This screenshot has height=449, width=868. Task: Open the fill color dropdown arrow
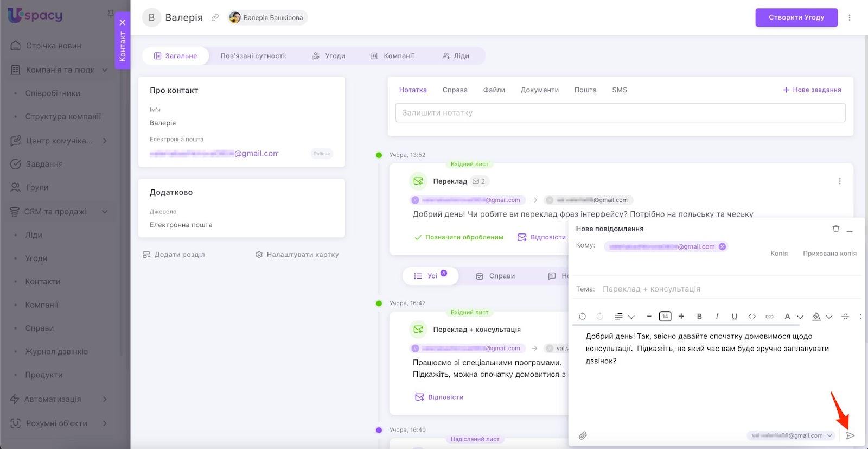829,317
